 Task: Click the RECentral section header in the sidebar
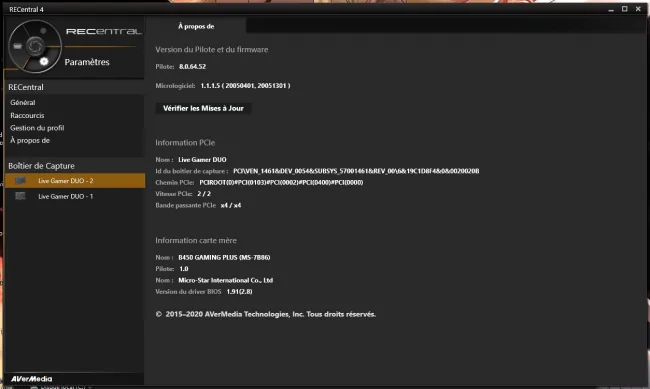pyautogui.click(x=26, y=87)
